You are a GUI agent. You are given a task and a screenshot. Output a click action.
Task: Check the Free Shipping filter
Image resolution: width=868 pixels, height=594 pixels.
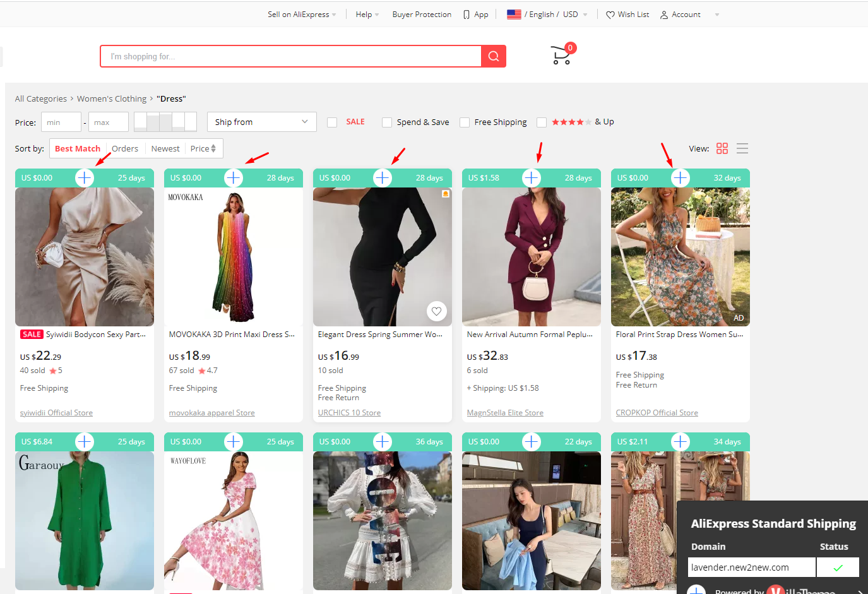[x=465, y=122]
